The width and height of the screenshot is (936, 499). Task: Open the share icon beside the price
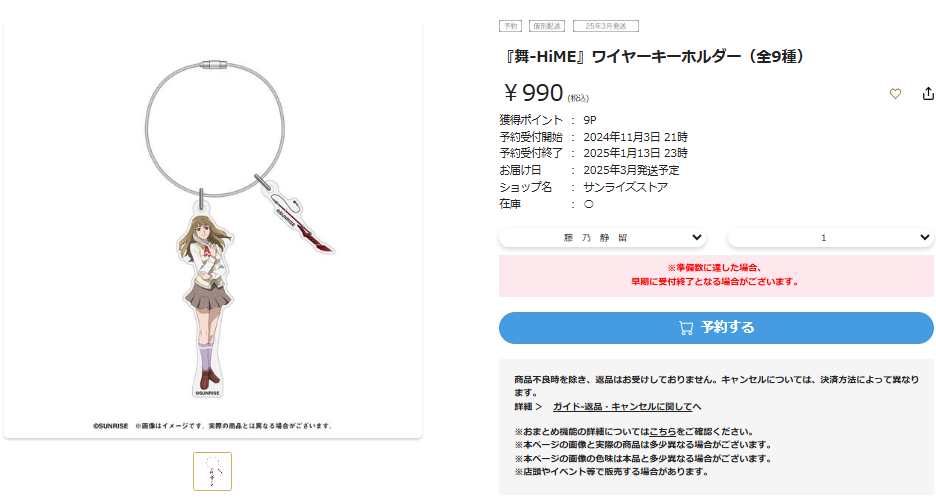click(928, 94)
